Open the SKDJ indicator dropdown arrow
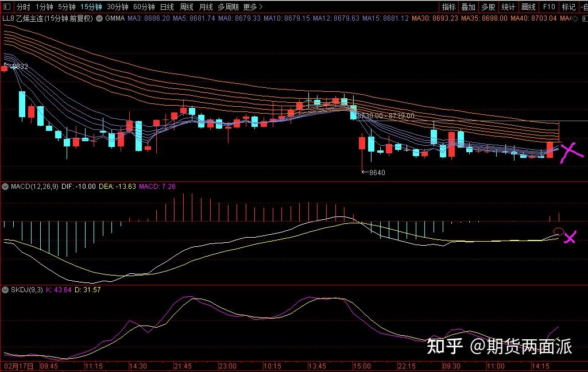Image resolution: width=588 pixels, height=372 pixels. coord(5,290)
